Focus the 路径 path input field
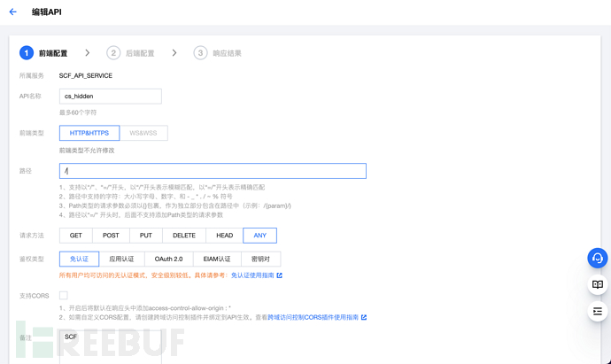This screenshot has width=611, height=364. pyautogui.click(x=213, y=171)
